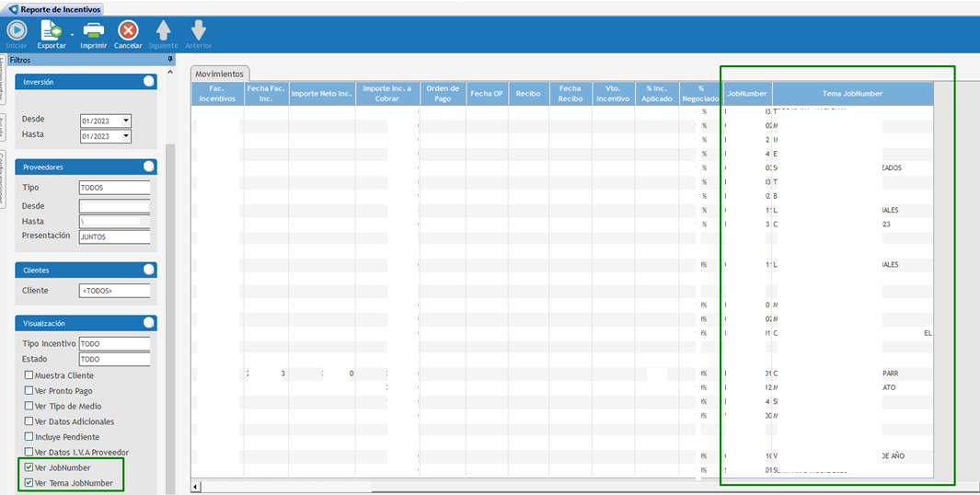Uncheck the Ver Tema JobNumber checkbox

click(29, 482)
